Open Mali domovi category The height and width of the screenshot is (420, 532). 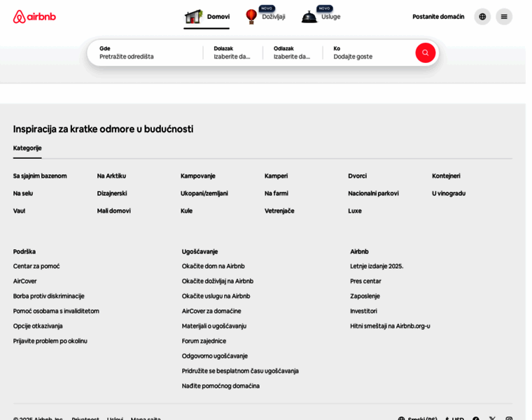point(113,211)
